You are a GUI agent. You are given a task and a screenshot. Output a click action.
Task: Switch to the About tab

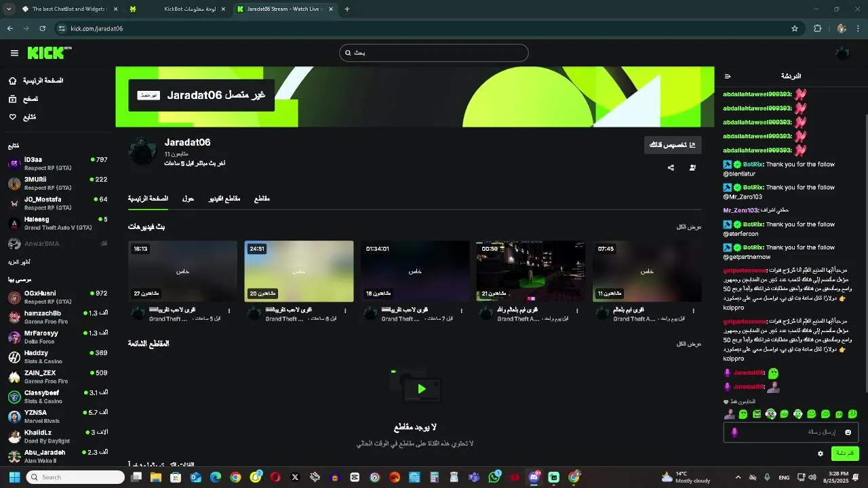pyautogui.click(x=188, y=199)
